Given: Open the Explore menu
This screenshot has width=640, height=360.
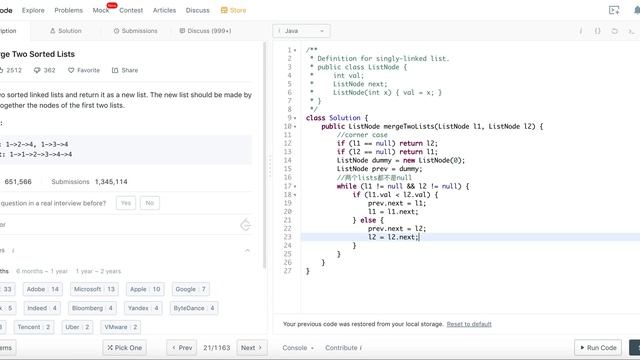Looking at the screenshot, I should (x=33, y=10).
